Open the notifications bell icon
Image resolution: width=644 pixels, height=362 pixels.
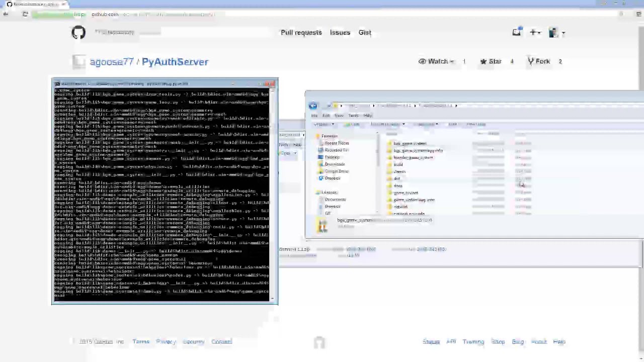[x=517, y=33]
